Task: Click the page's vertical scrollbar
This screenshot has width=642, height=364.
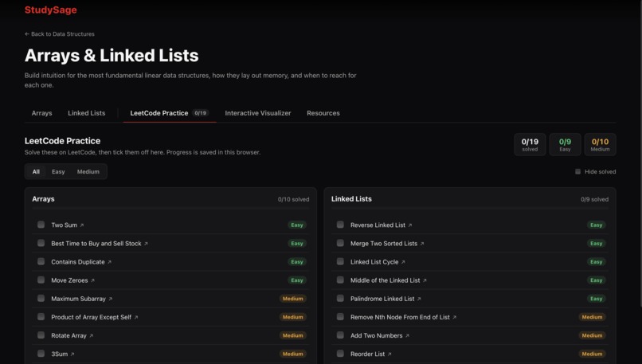Action: pos(640,153)
